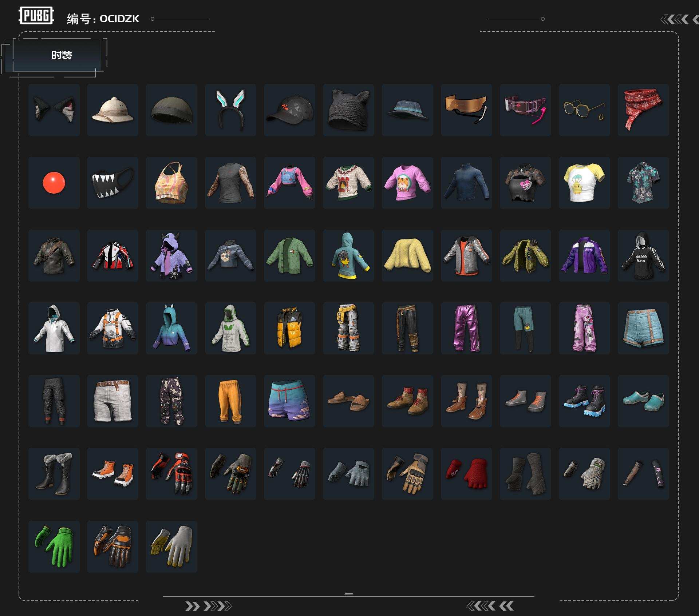Image resolution: width=699 pixels, height=616 pixels.
Task: Select the blue denim high-waist shorts
Action: pyautogui.click(x=644, y=328)
